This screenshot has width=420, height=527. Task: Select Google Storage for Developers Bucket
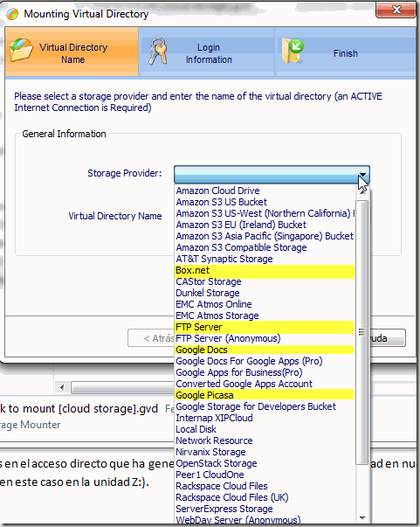(265, 406)
